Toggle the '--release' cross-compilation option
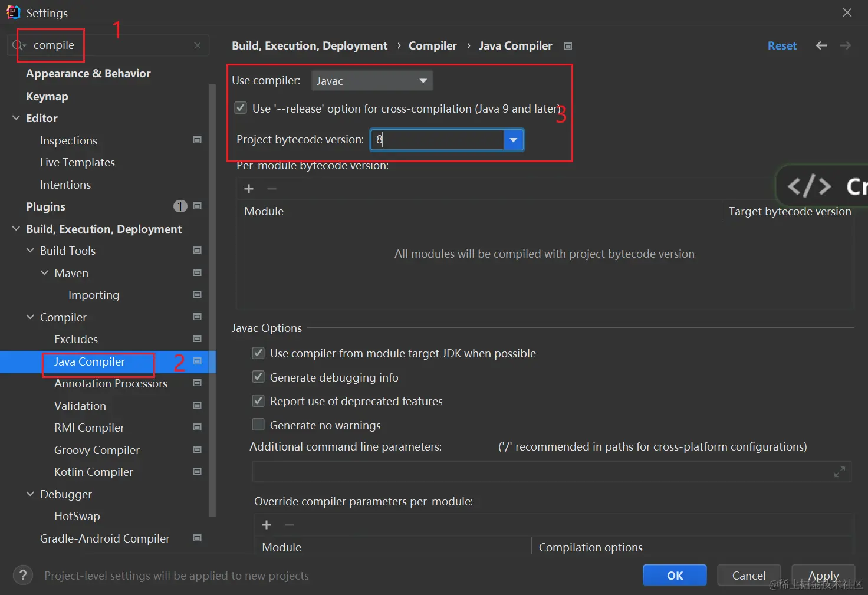868x595 pixels. point(241,108)
